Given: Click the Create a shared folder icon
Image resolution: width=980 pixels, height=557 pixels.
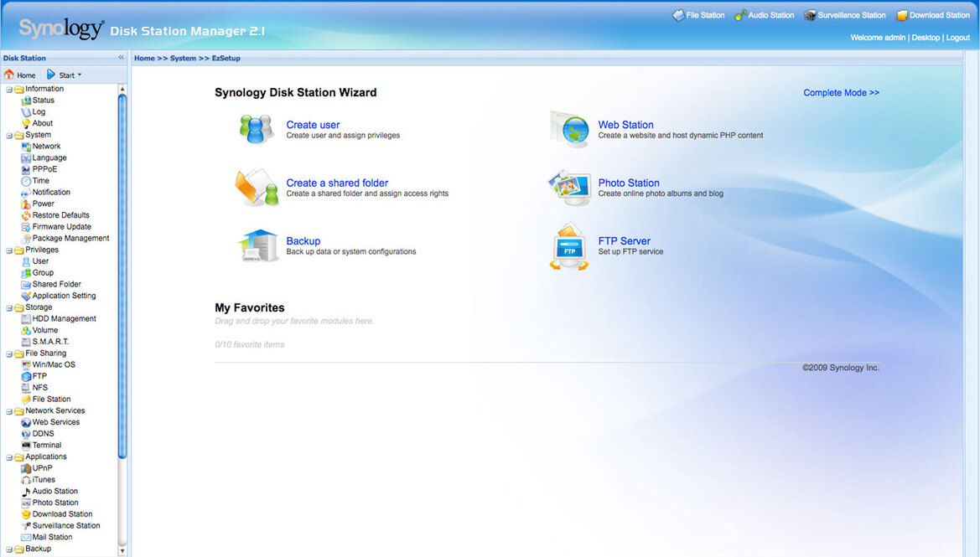Looking at the screenshot, I should (x=257, y=188).
